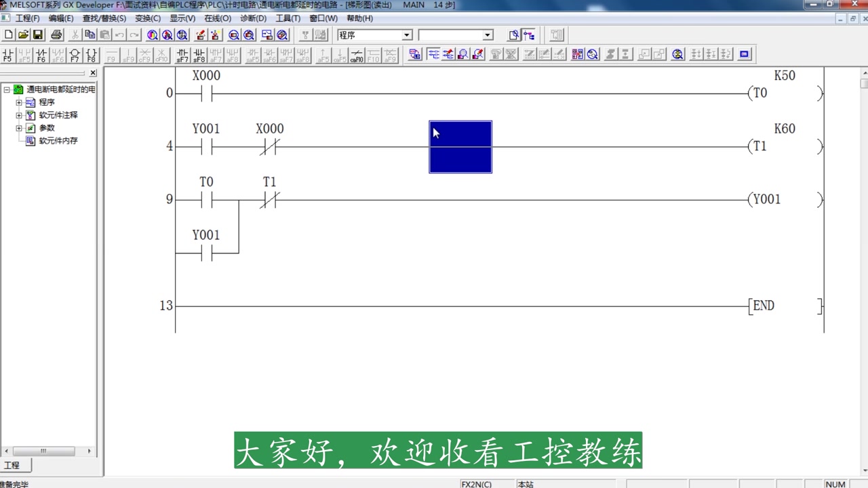Screen dimensions: 868x488
Task: Open the 变换(C) menu
Action: 148,18
